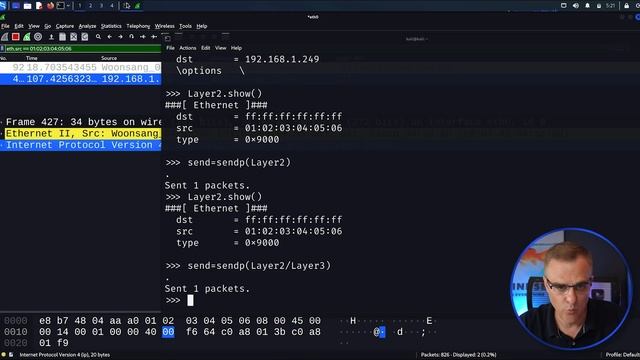Viewport: 640px width, 360px height.
Task: Expand the Frame 427 detail row
Action: click(2, 122)
